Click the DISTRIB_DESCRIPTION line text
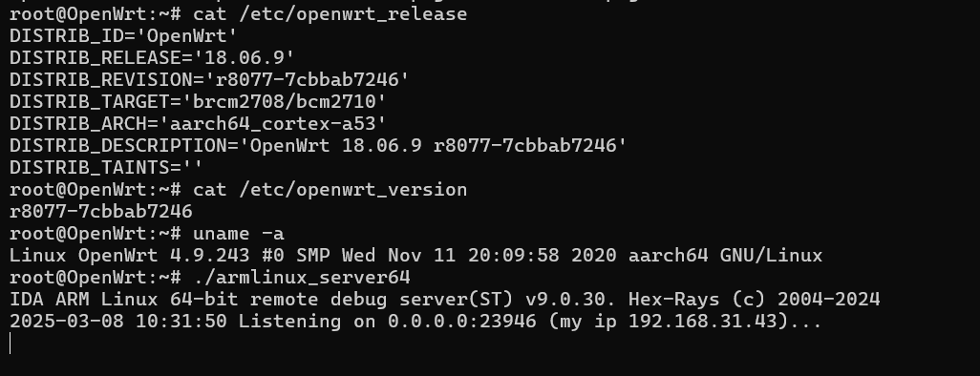980x376 pixels. coord(318,145)
